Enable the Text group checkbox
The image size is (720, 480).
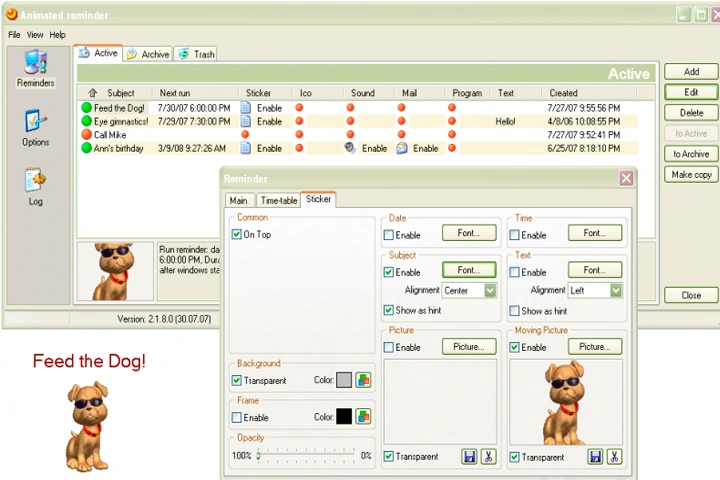tap(514, 272)
